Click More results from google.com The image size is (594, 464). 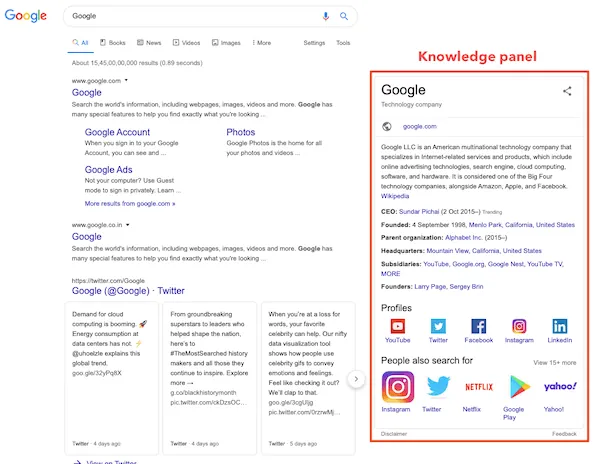130,204
